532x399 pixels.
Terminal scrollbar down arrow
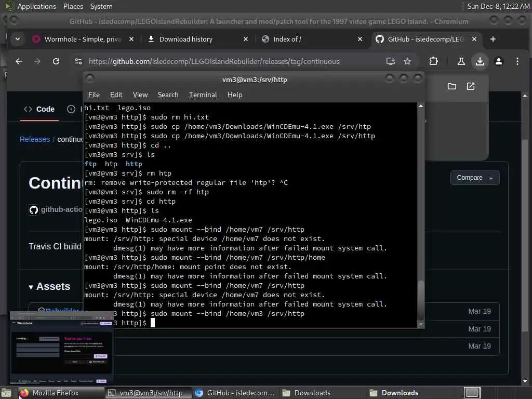tap(421, 325)
